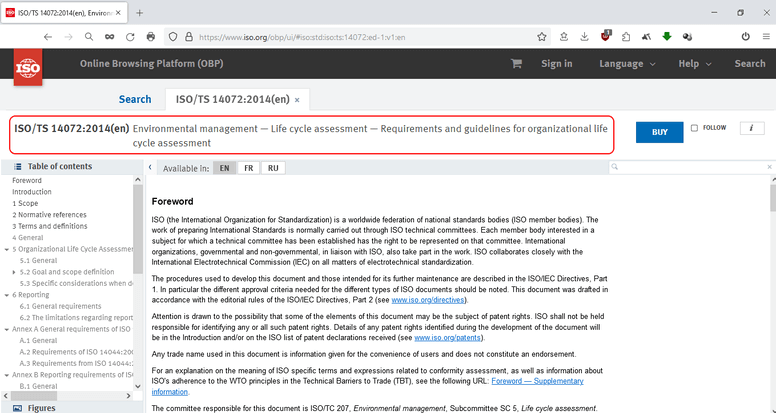Click the ISO red logo
776x413 pixels.
pyautogui.click(x=28, y=67)
